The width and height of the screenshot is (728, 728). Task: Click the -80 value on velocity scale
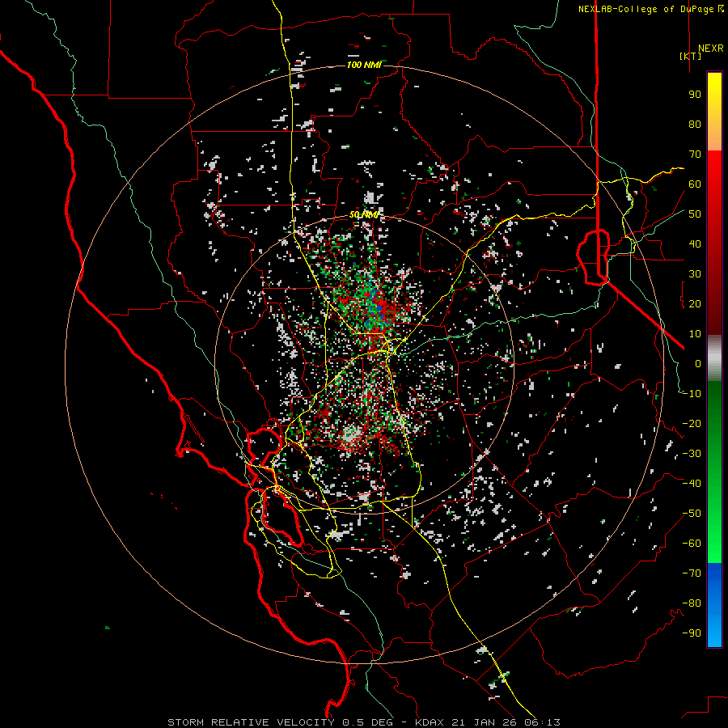[692, 603]
